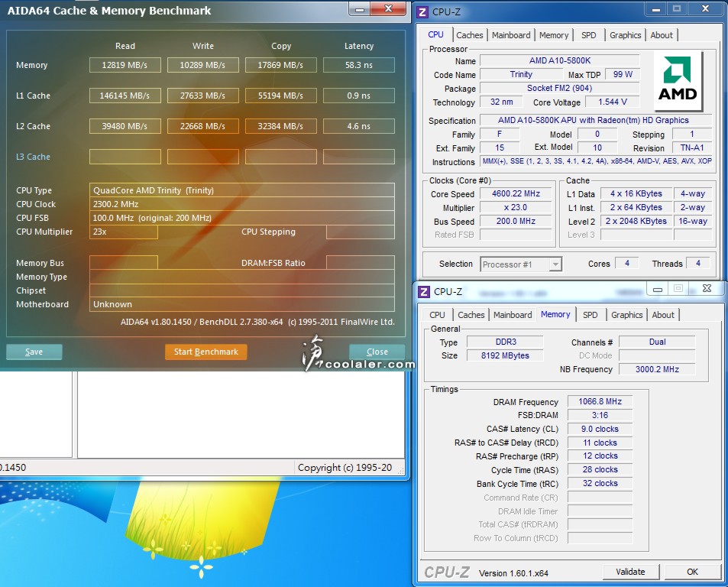Viewport: 728px width, 587px height.
Task: Click the Memory Write value 10289 MB/s
Action: click(203, 65)
